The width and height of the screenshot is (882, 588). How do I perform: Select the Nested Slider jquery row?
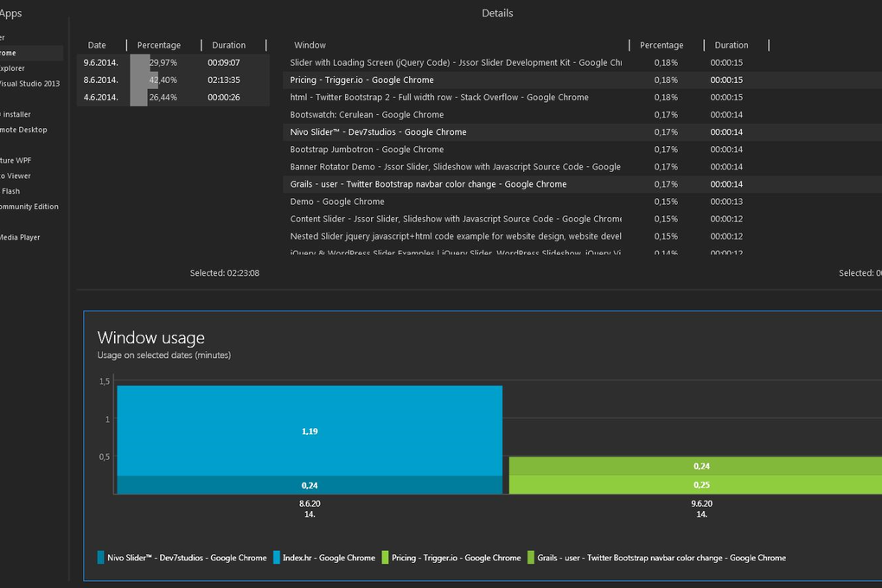point(582,237)
